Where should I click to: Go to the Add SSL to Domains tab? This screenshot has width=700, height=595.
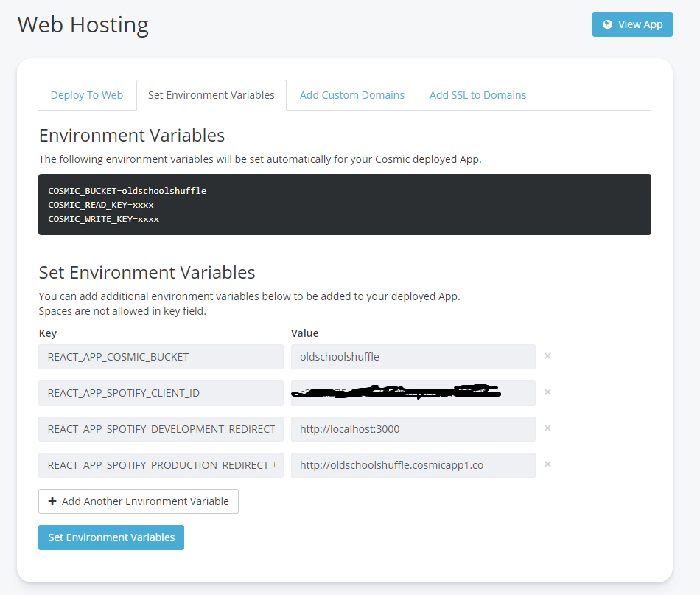[x=477, y=95]
